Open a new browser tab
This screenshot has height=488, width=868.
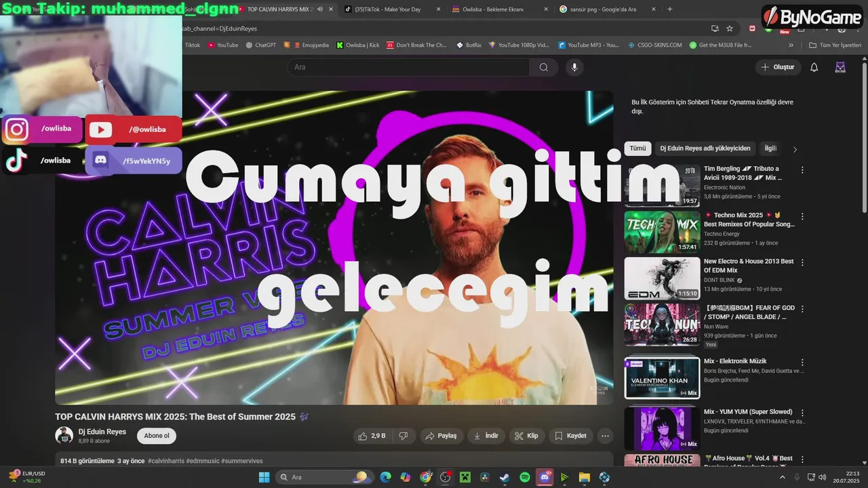[x=670, y=9]
